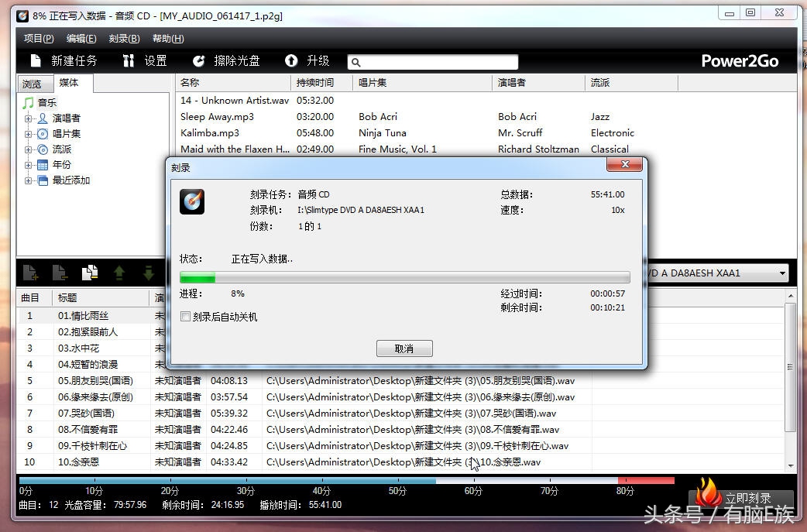Expand the 演唱者 node in the media tree
The image size is (807, 532).
click(29, 118)
